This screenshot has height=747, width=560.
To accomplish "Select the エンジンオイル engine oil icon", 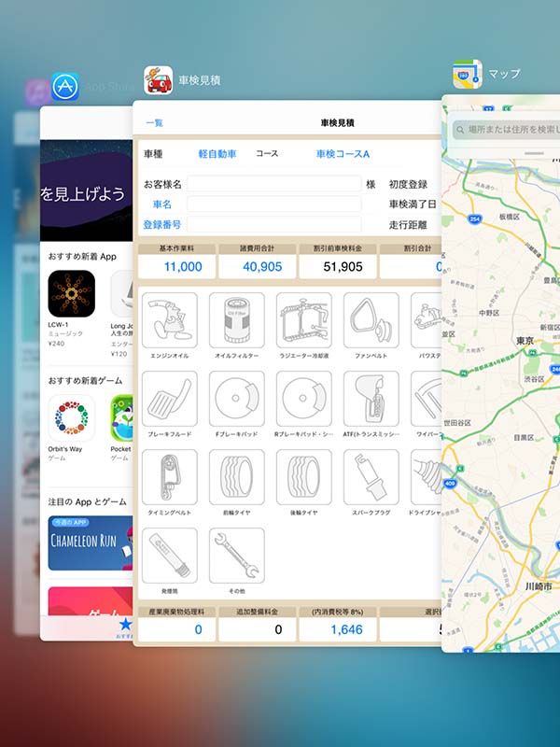I will click(169, 320).
